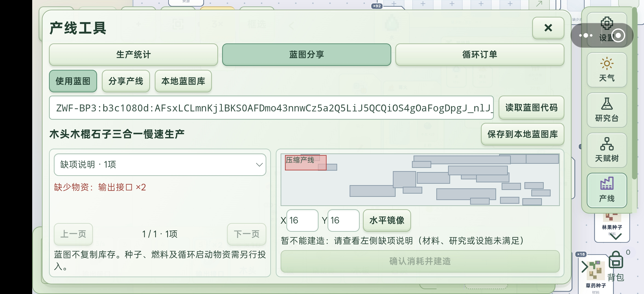Click 保存到本地蓝图库 button
The image size is (644, 294).
point(522,134)
